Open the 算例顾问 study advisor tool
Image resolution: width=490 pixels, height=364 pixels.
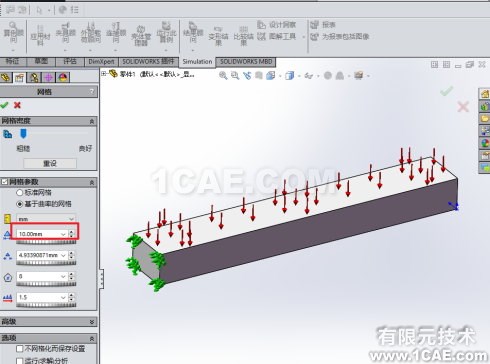[13, 33]
